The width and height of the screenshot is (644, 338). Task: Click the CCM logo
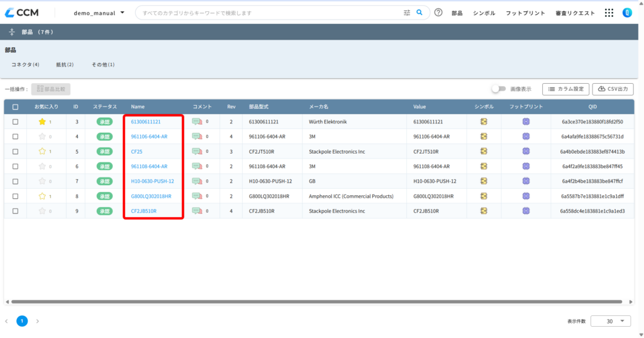[22, 13]
